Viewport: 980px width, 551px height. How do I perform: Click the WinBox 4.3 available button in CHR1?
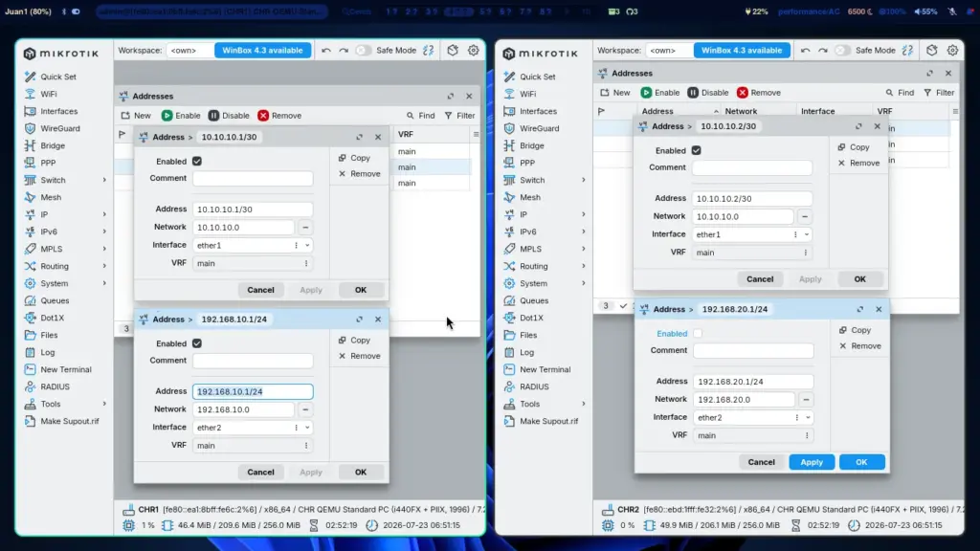coord(262,50)
